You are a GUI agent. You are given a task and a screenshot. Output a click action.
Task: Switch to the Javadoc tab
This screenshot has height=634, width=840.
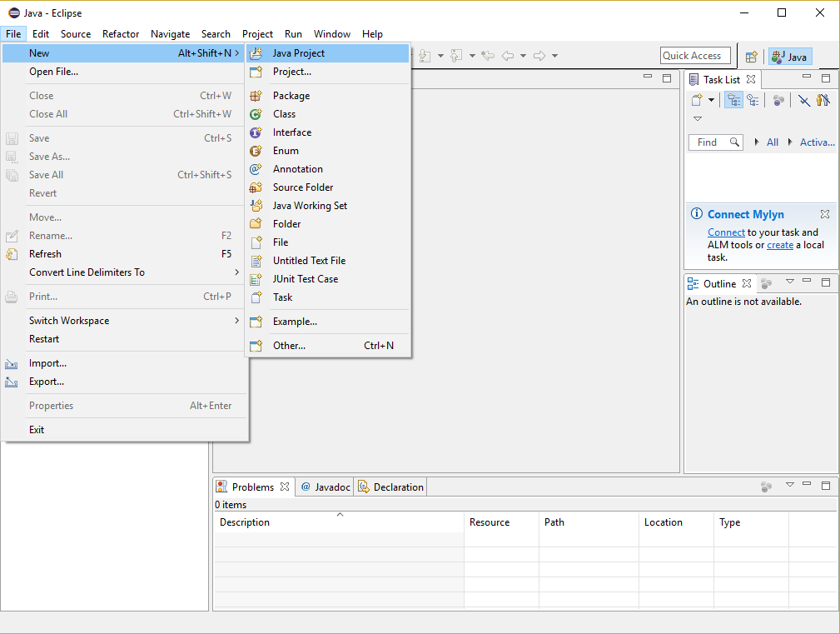325,487
